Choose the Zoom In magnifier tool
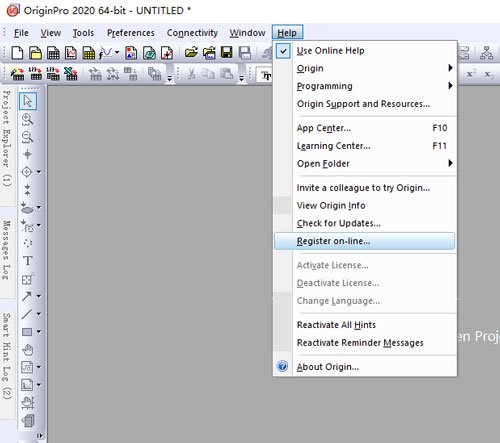 click(27, 119)
